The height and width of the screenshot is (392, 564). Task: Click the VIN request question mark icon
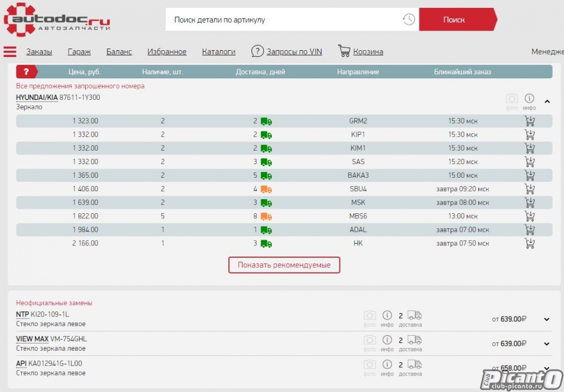258,51
